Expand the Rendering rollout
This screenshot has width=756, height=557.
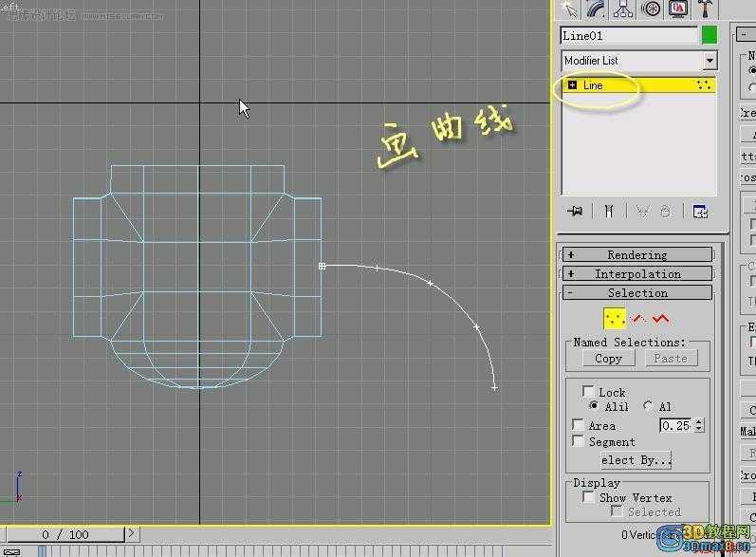tap(636, 254)
